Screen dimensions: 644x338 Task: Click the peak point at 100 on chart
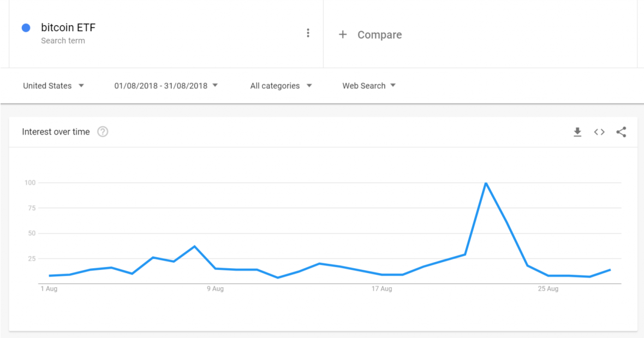pyautogui.click(x=485, y=183)
